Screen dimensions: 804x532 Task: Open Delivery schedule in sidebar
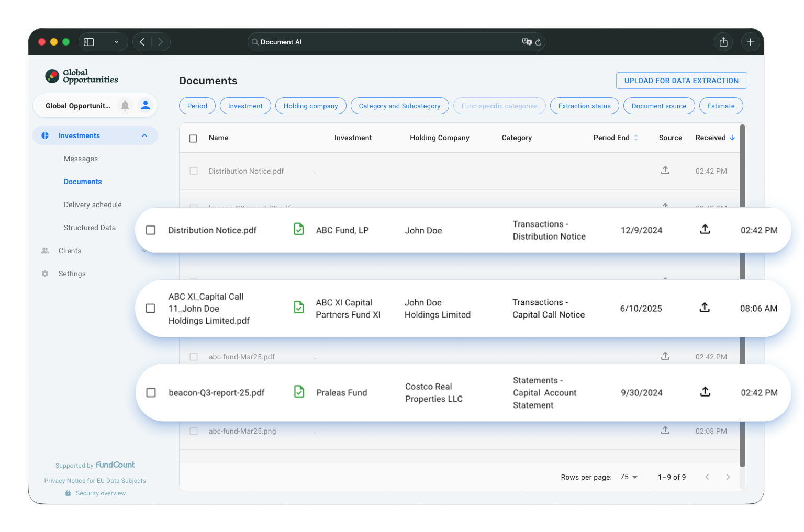(93, 205)
